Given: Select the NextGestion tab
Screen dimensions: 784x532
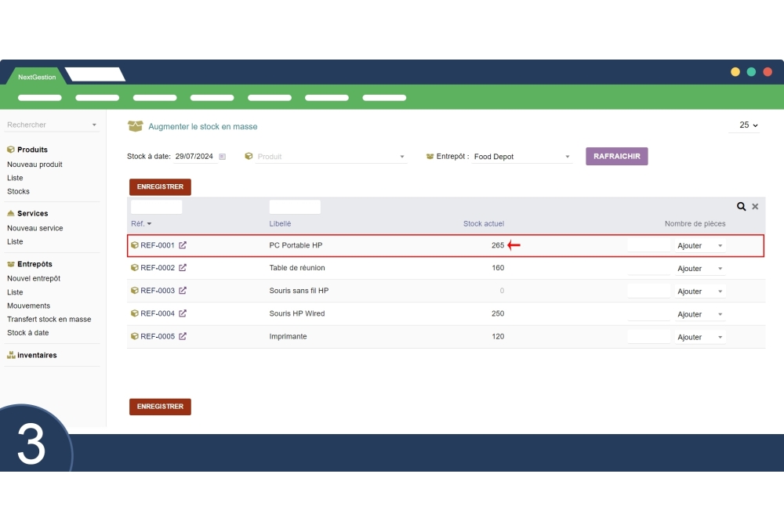Looking at the screenshot, I should 37,77.
